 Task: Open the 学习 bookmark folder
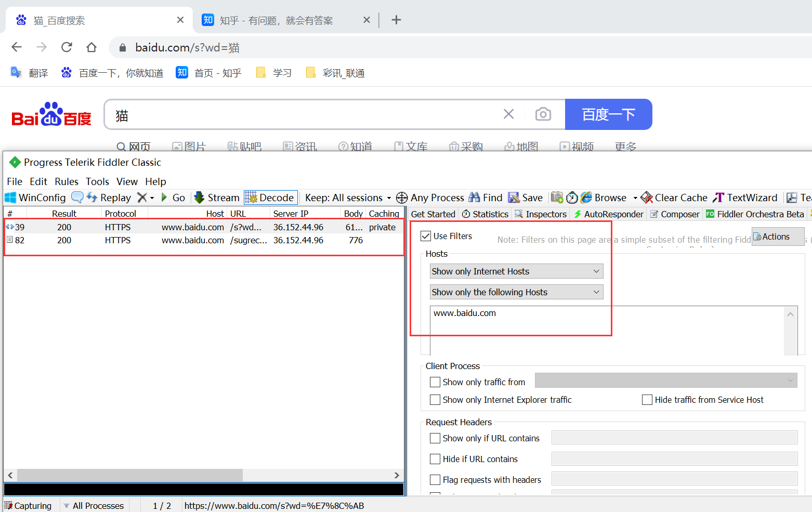274,73
